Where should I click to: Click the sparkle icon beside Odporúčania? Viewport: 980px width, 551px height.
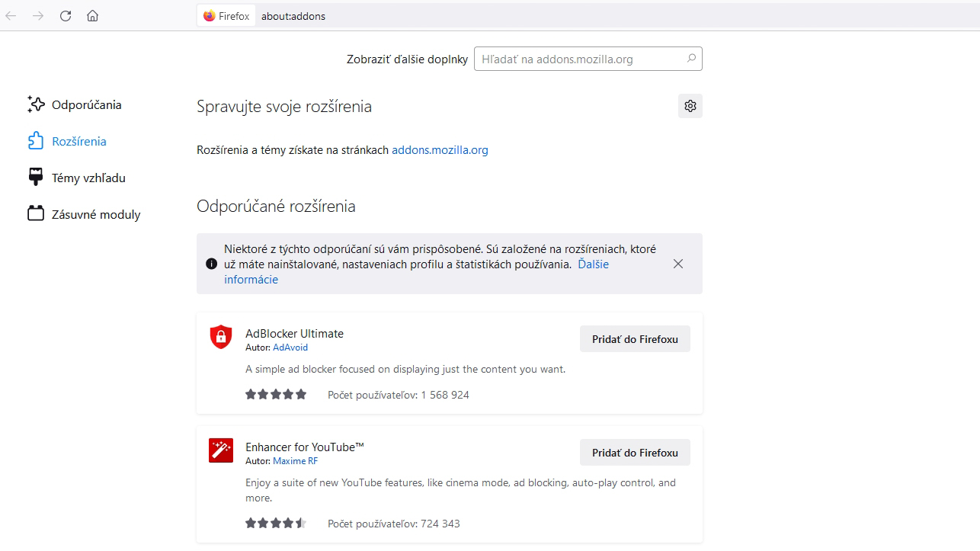[36, 104]
